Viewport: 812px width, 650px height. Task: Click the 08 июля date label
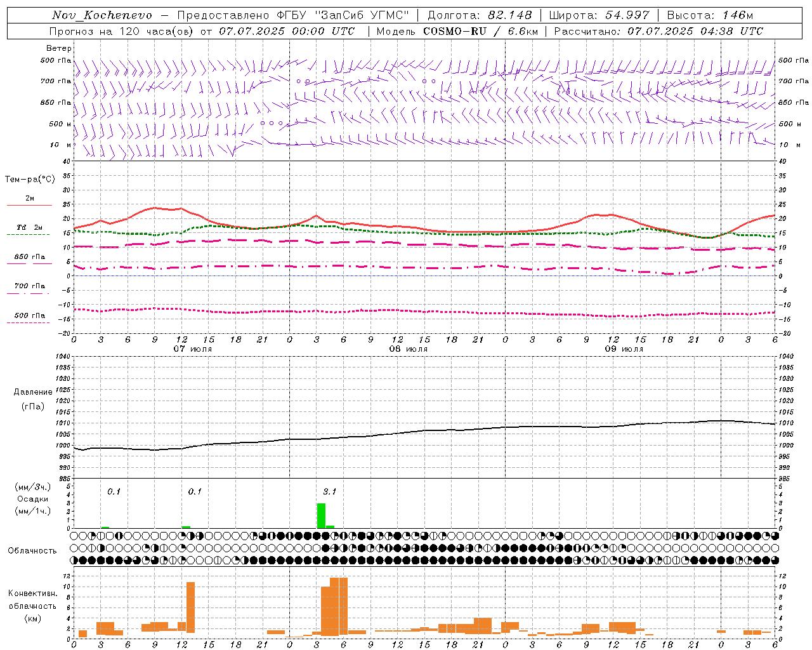coord(409,348)
